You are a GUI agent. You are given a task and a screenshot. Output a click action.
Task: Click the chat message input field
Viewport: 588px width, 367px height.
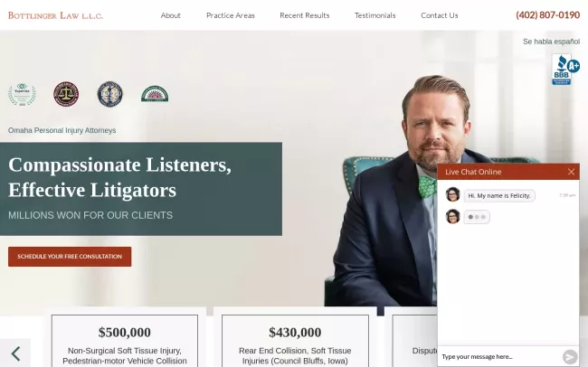point(499,356)
